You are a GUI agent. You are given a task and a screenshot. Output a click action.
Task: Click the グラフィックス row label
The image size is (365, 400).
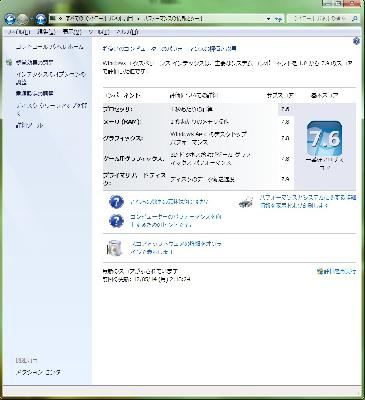(x=122, y=138)
